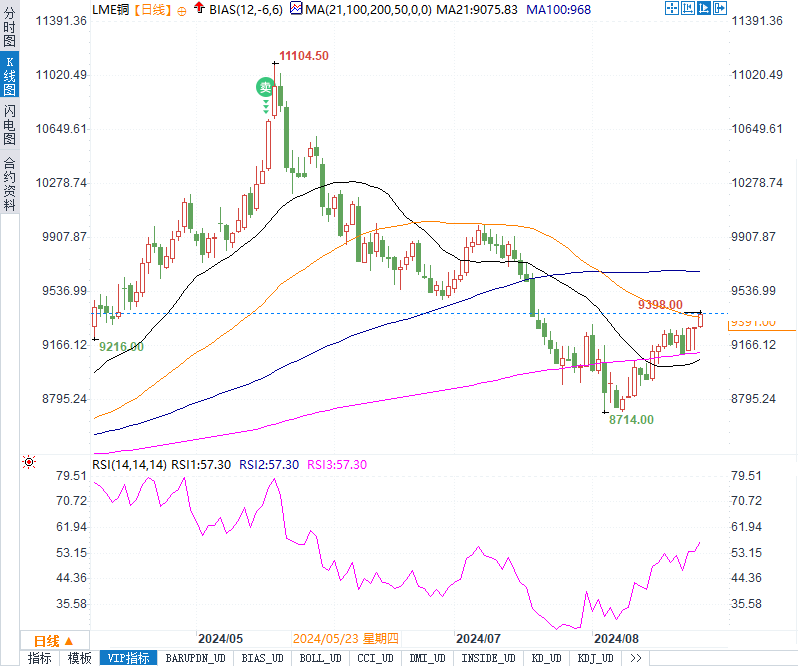Image resolution: width=798 pixels, height=666 pixels.
Task: Click the 8714.00 low price marker
Action: click(631, 420)
